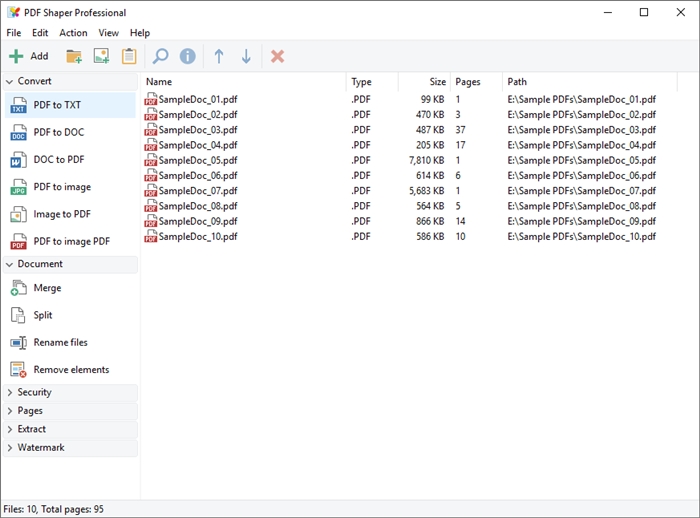Sort by the Name column header

244,82
